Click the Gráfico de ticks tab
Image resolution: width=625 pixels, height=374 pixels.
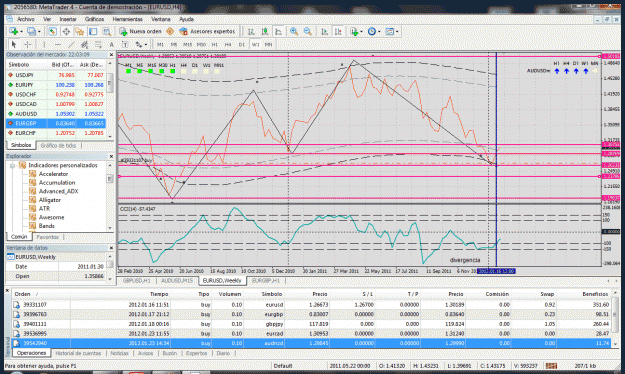click(58, 146)
